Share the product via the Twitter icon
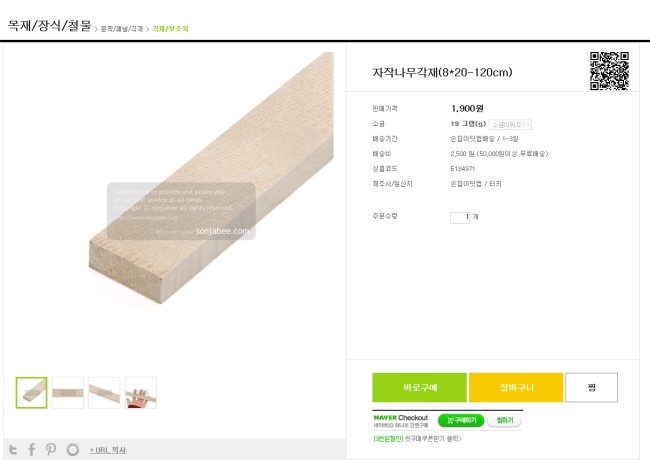Image resolution: width=650 pixels, height=467 pixels. click(13, 450)
